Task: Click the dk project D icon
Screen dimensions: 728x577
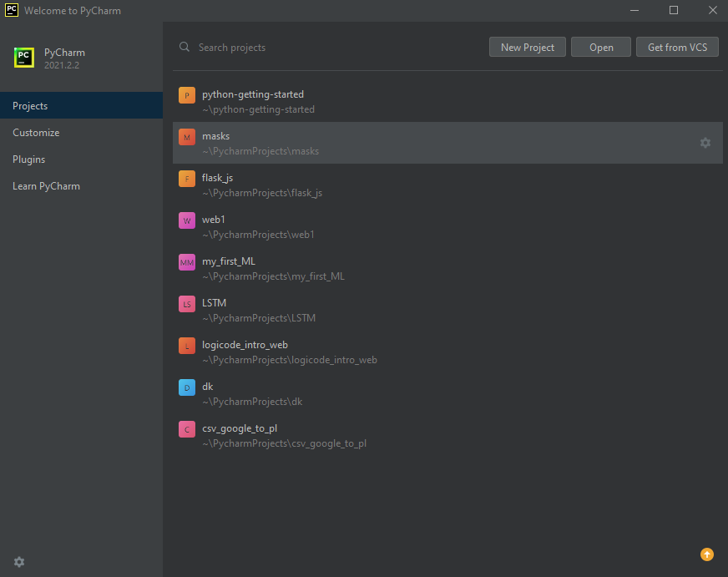Action: pyautogui.click(x=187, y=387)
